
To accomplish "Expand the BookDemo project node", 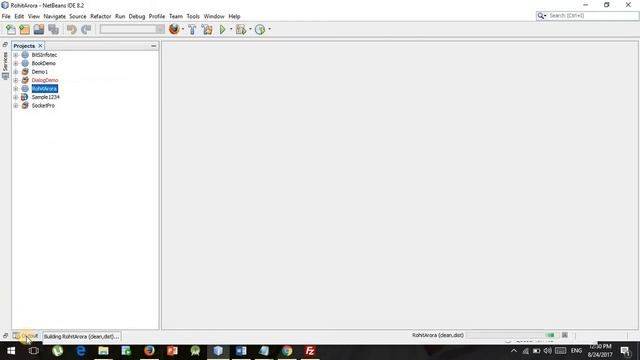I will pyautogui.click(x=16, y=63).
